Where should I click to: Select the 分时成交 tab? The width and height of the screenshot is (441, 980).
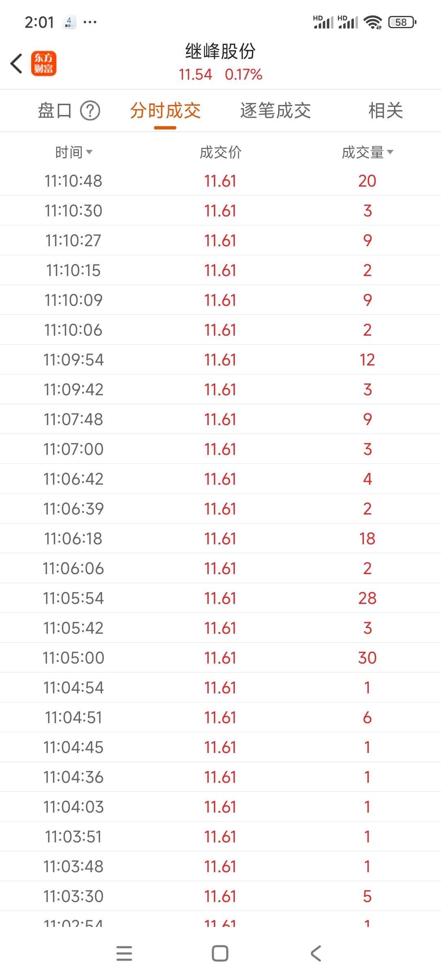coord(165,111)
